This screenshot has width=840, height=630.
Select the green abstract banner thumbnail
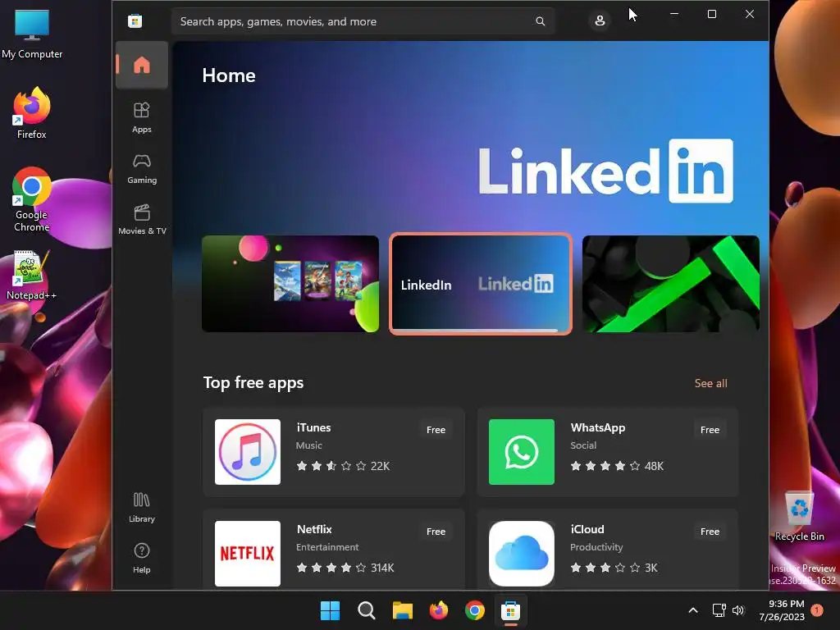671,283
